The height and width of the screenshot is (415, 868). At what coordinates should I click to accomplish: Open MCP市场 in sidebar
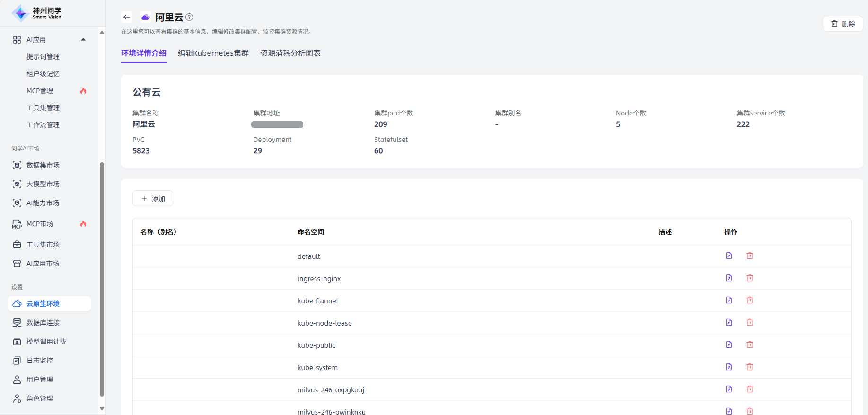40,224
